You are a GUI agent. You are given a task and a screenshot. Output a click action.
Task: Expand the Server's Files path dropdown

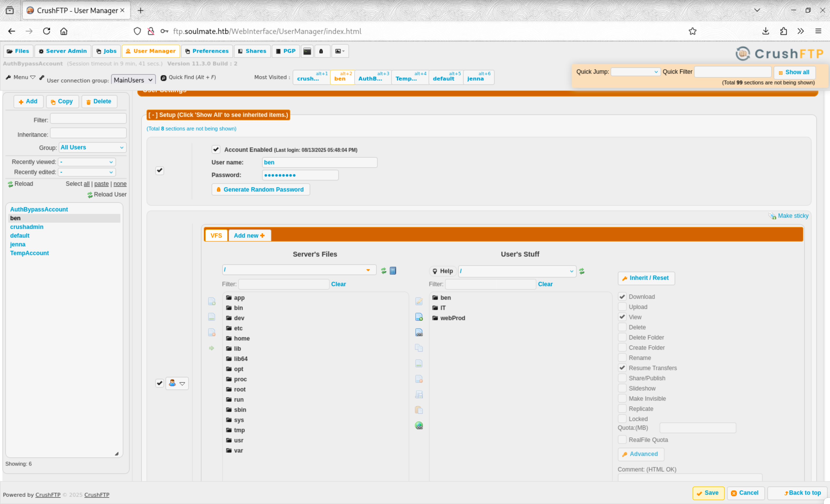coord(368,270)
